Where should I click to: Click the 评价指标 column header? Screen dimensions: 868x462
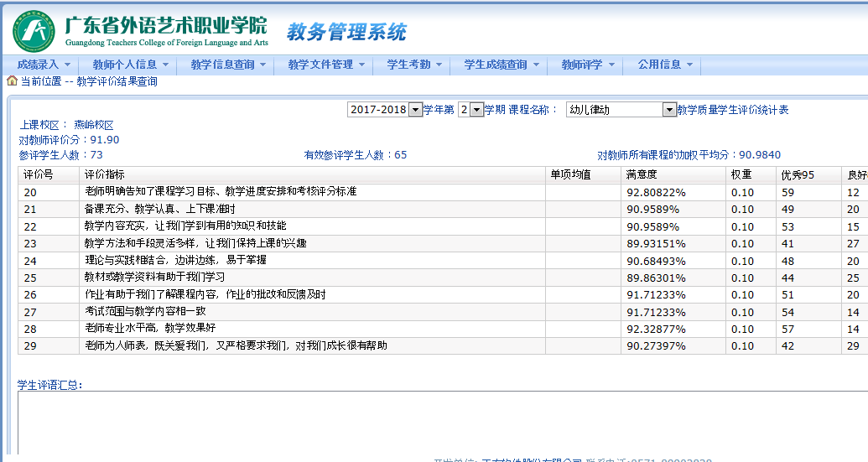[x=105, y=174]
